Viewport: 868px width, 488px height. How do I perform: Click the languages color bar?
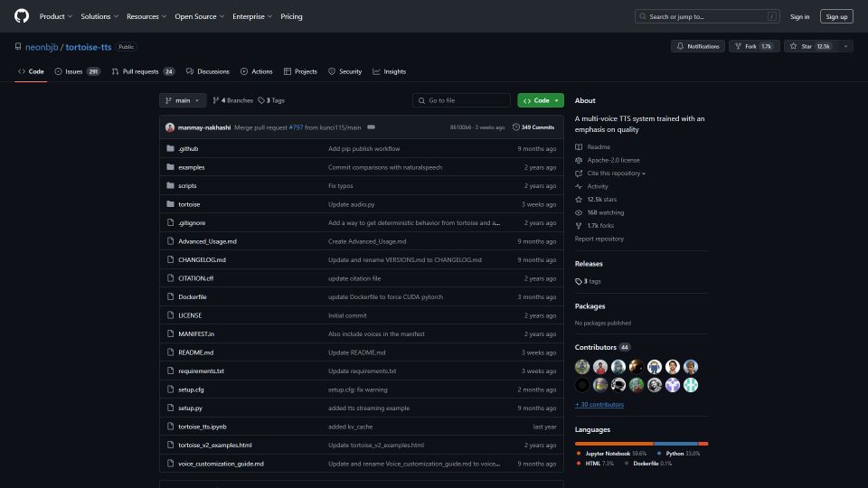point(641,444)
